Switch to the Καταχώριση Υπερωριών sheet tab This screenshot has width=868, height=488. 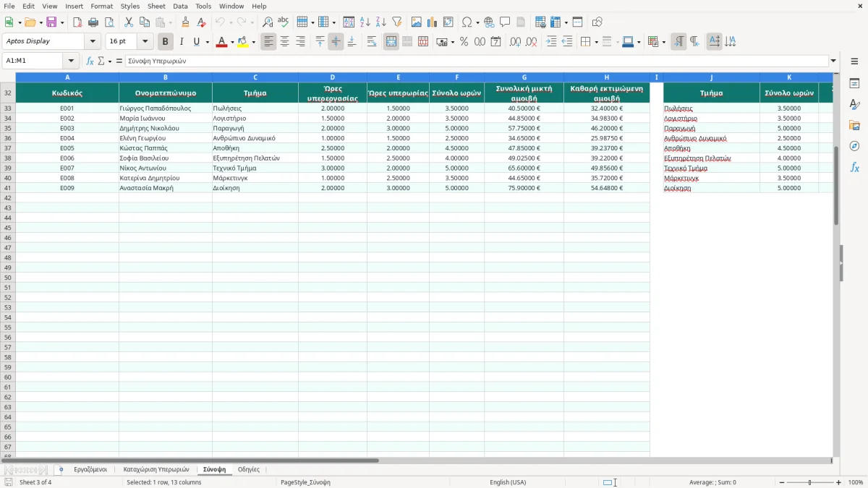click(156, 470)
